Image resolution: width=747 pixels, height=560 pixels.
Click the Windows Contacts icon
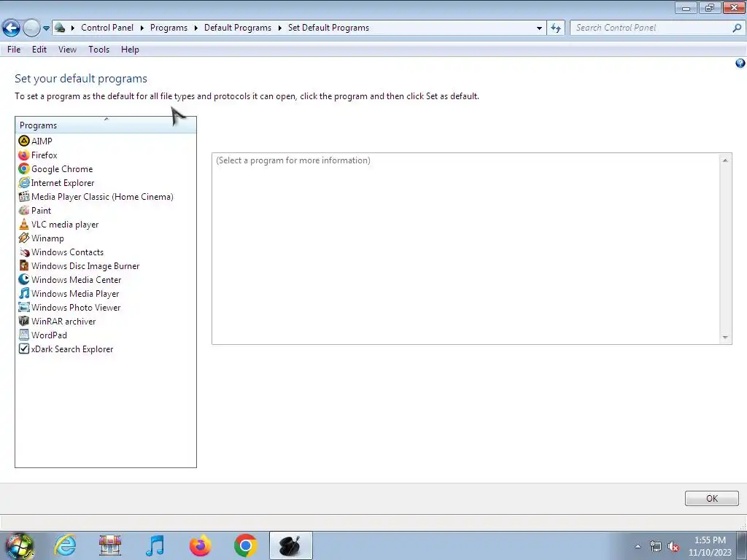[x=24, y=252]
